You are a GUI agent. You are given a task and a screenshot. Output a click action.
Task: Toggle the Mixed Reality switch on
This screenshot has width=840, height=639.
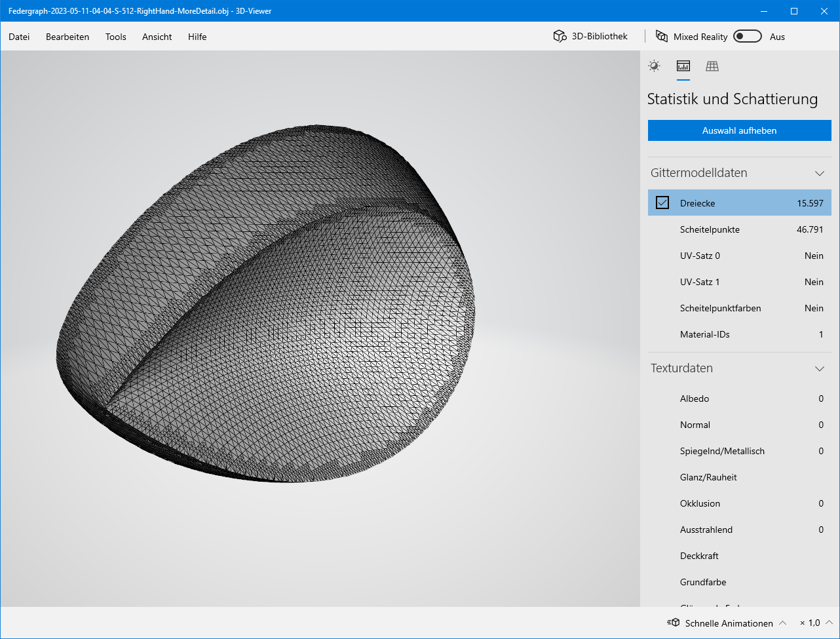[747, 37]
